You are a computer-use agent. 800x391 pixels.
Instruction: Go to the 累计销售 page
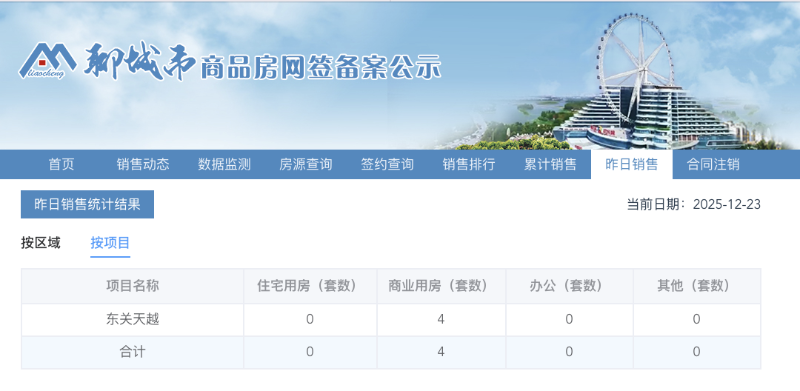click(550, 164)
